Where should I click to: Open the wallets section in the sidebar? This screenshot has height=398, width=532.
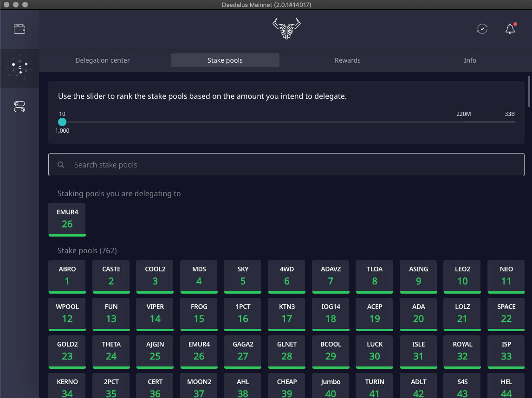point(19,29)
